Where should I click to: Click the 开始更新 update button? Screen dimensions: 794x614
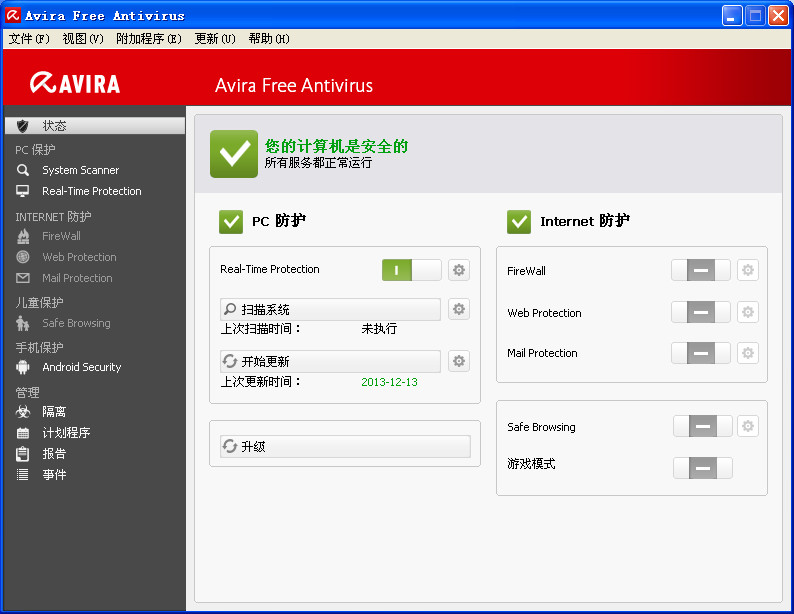click(330, 361)
